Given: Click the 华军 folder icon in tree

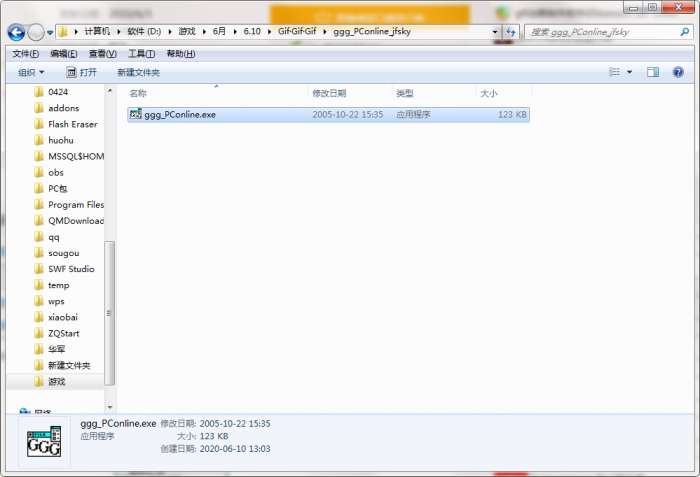Looking at the screenshot, I should 39,349.
